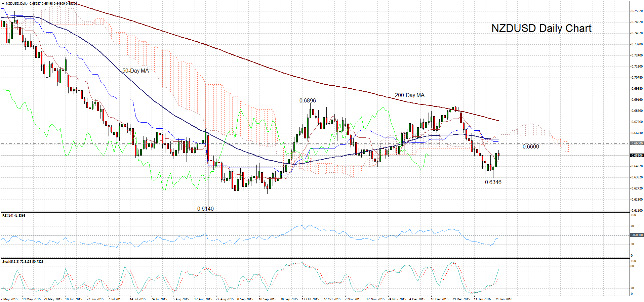644x302 pixels.
Task: Click the '21 Jan 2016' date label
Action: tap(504, 299)
